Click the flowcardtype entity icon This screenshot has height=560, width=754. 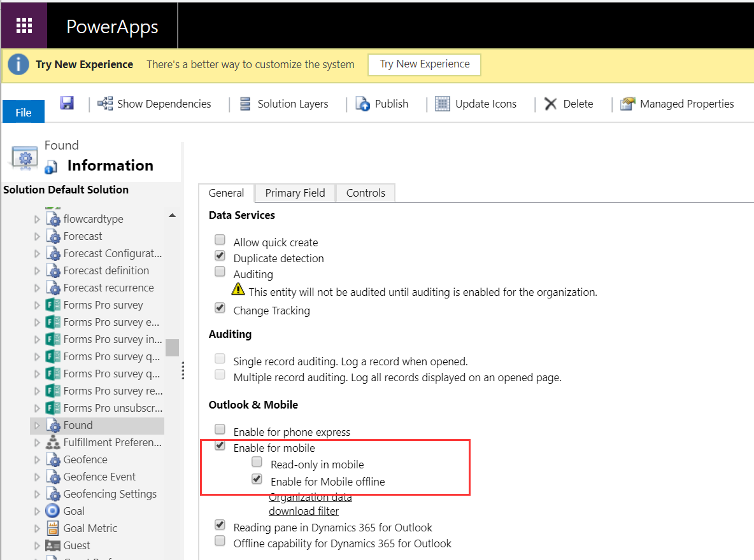53,219
